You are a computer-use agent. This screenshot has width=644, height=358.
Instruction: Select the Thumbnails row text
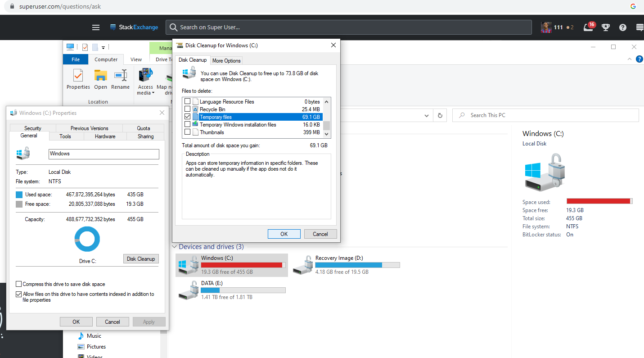pos(212,132)
